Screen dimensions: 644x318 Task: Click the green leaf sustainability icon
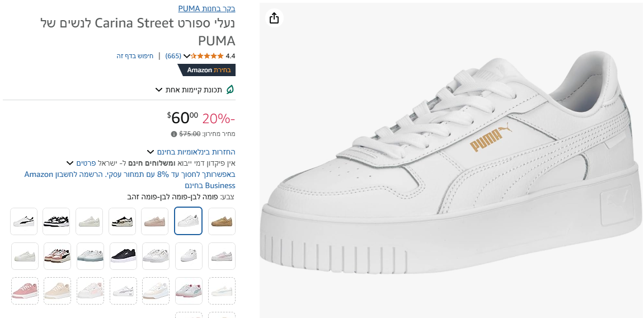[229, 90]
